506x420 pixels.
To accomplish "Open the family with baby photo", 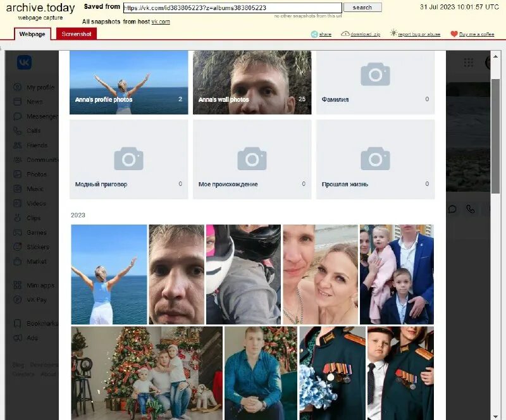I will (397, 275).
